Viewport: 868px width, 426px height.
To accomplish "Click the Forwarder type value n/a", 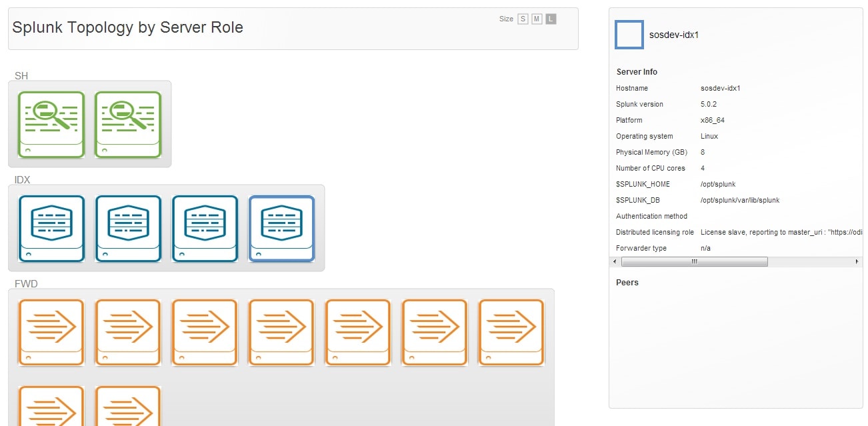I will point(706,248).
